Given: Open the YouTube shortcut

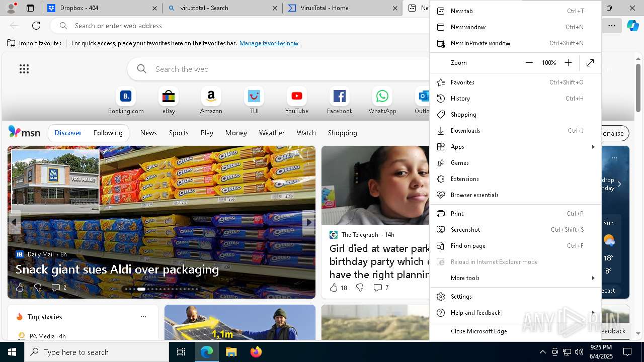Looking at the screenshot, I should point(297,101).
